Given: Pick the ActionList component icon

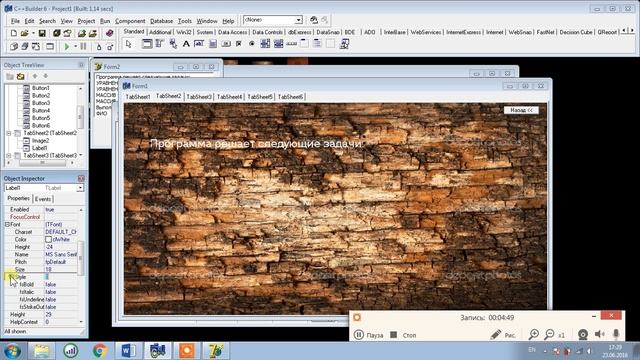Looking at the screenshot, I should [x=344, y=44].
